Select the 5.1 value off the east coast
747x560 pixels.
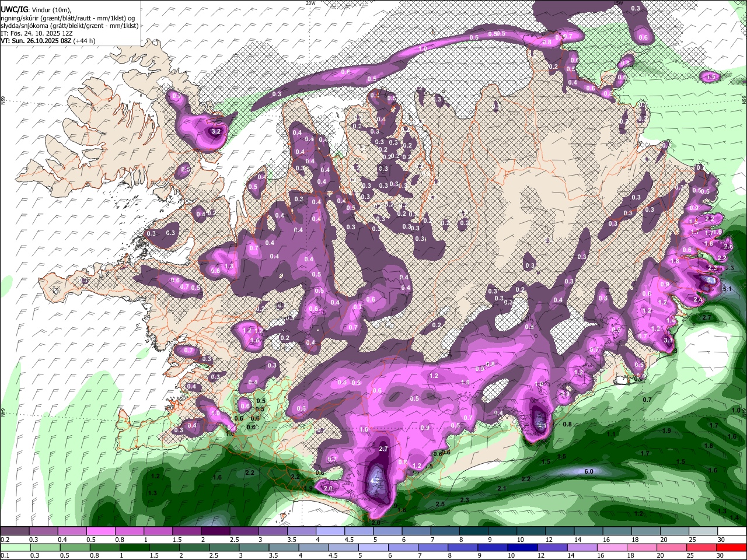pyautogui.click(x=727, y=289)
